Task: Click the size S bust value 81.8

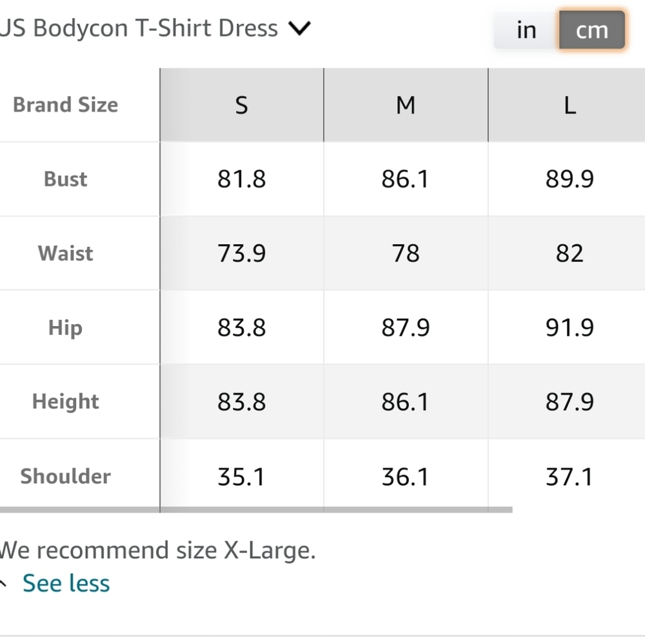Action: 241,179
